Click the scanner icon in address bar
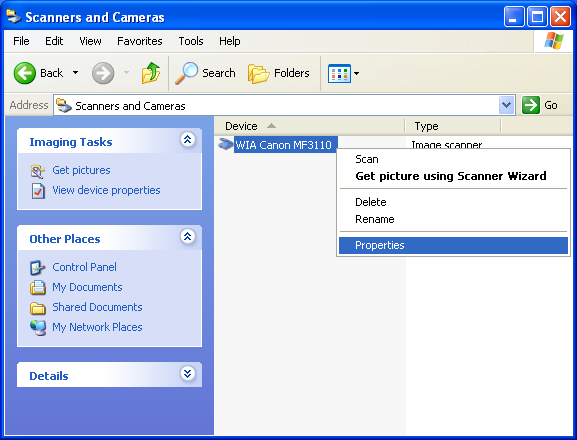 [x=64, y=106]
